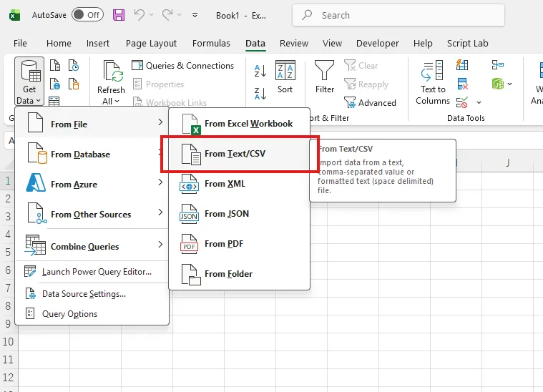This screenshot has width=543, height=392.
Task: Click the Filter funnel button
Action: pyautogui.click(x=325, y=77)
